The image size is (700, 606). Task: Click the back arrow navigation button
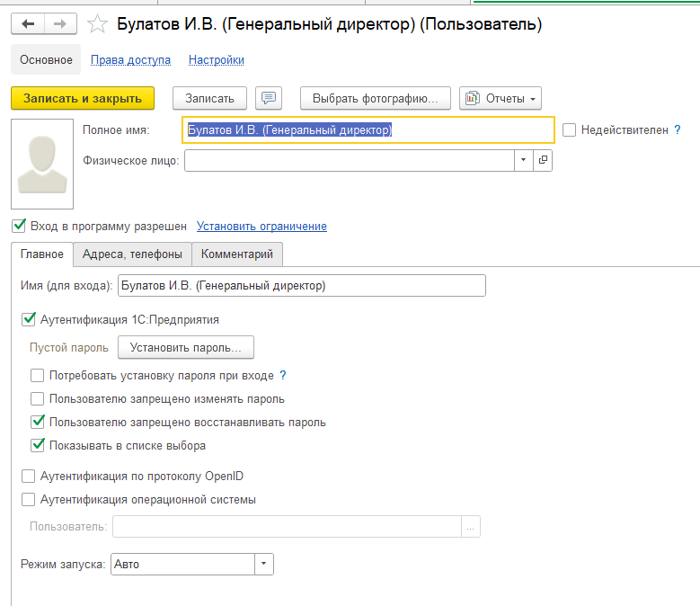tap(28, 24)
